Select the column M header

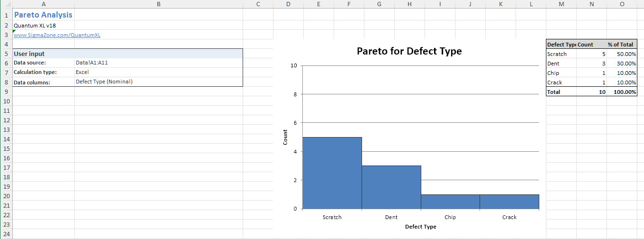pos(561,4)
